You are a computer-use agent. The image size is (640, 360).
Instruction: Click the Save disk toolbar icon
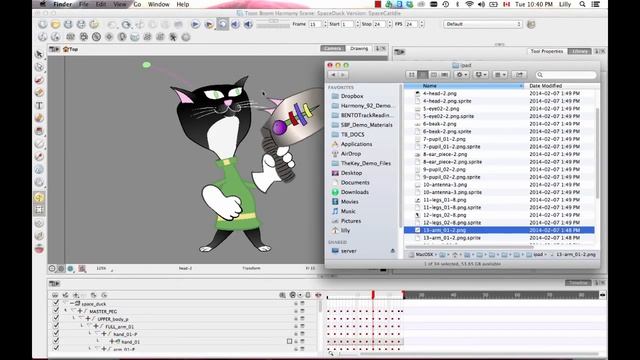tap(68, 24)
